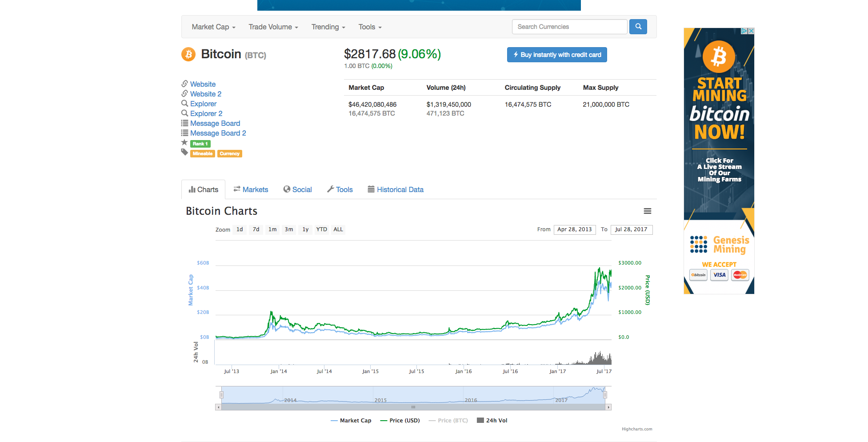
Task: Toggle the 24h Vol series in legend
Action: point(492,421)
